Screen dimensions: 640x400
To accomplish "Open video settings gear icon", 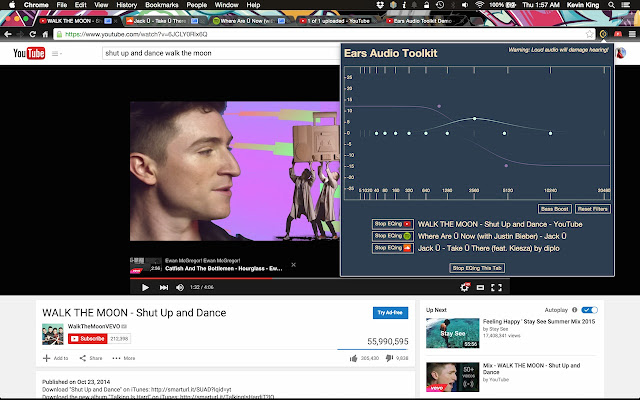I will [x=464, y=287].
